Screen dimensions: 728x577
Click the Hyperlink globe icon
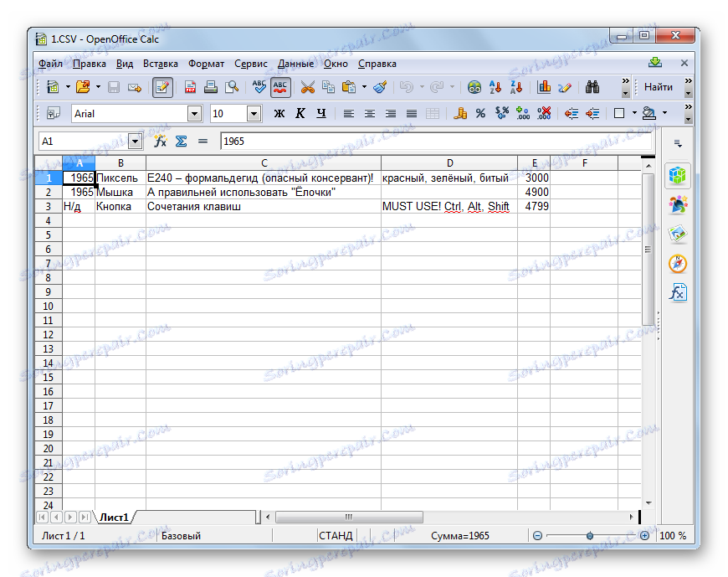click(x=474, y=87)
